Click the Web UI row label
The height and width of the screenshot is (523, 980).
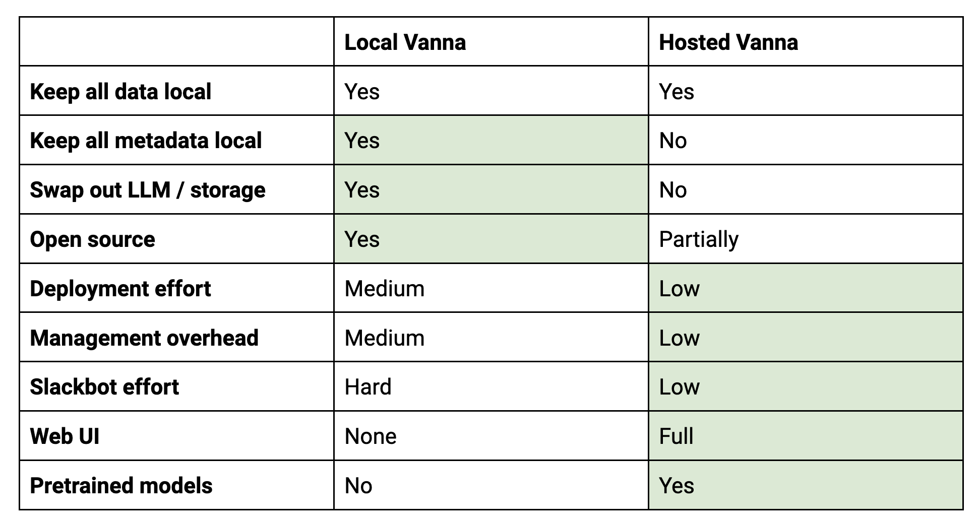point(65,436)
